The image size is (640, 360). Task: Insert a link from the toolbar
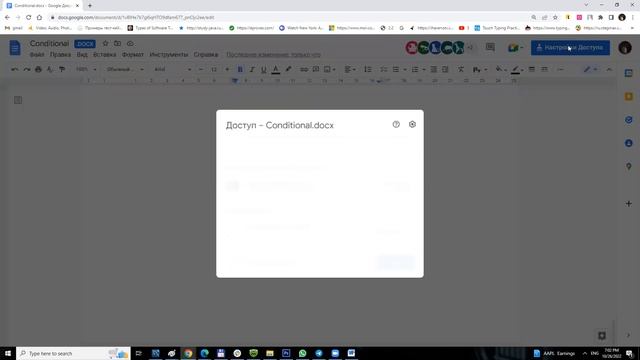[304, 69]
